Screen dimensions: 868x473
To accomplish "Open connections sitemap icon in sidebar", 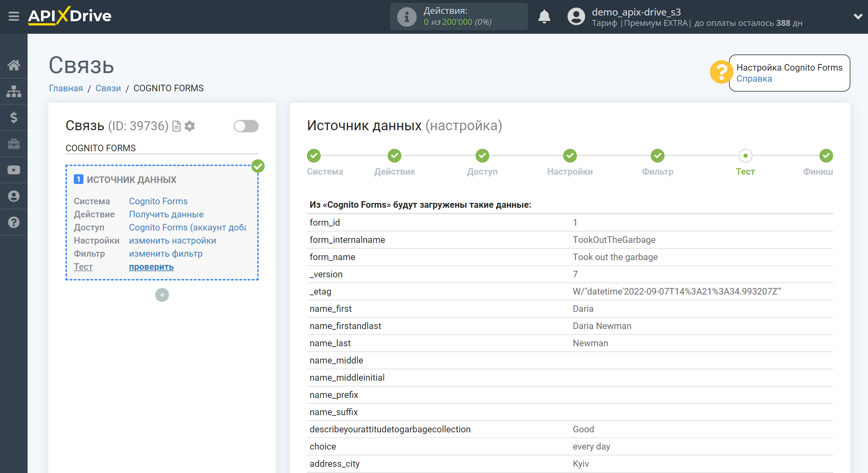I will point(14,91).
